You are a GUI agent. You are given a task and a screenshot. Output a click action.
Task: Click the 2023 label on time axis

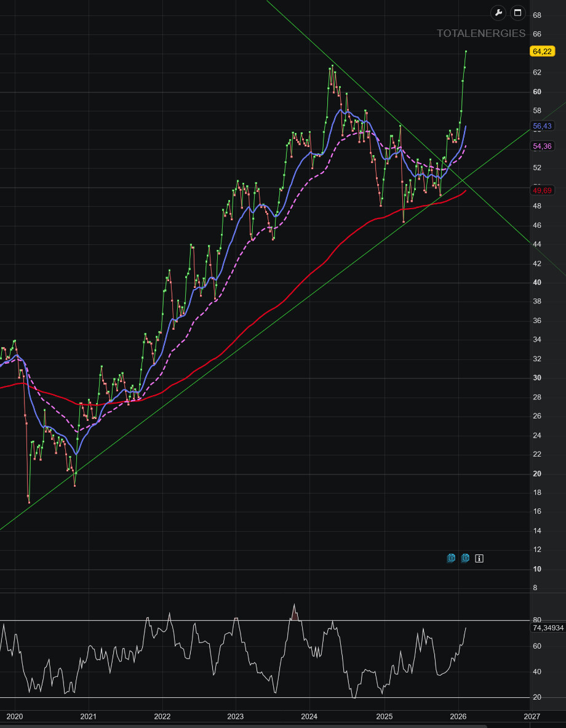pos(236,716)
